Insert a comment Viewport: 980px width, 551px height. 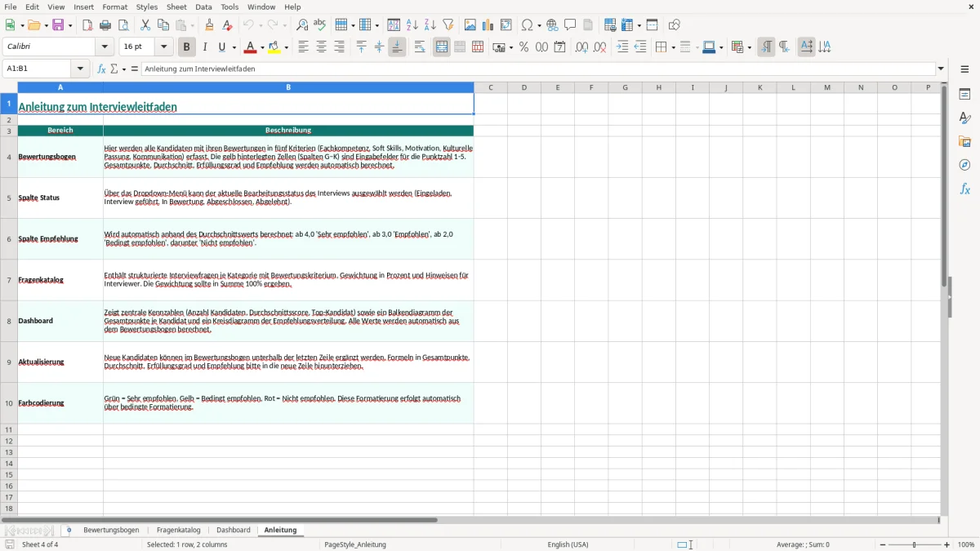pos(570,25)
